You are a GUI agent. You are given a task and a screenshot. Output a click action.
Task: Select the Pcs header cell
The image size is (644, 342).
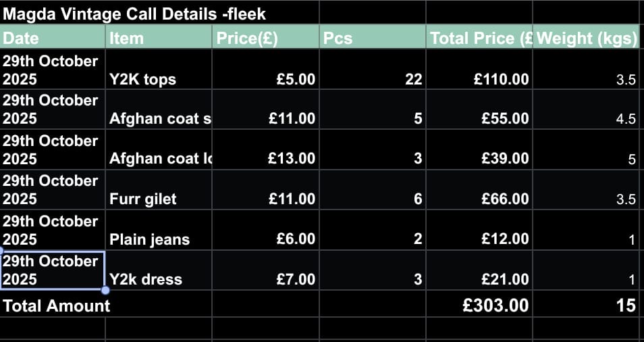[372, 38]
